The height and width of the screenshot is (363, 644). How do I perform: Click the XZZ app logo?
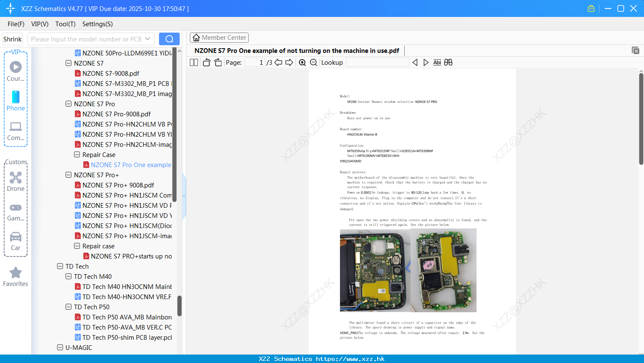10,8
